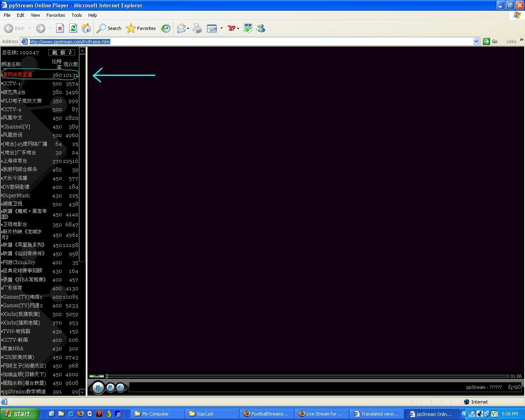
Task: Switch to FootballStreams taskbar window
Action: [x=267, y=414]
